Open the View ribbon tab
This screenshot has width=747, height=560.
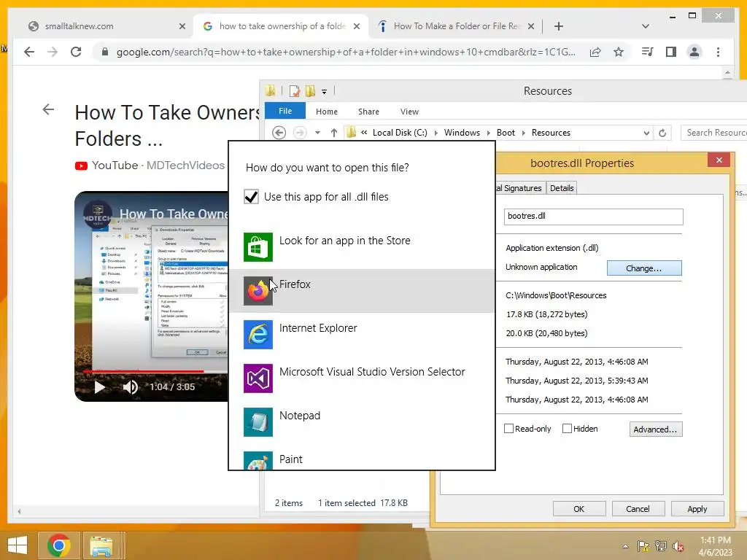click(x=409, y=112)
